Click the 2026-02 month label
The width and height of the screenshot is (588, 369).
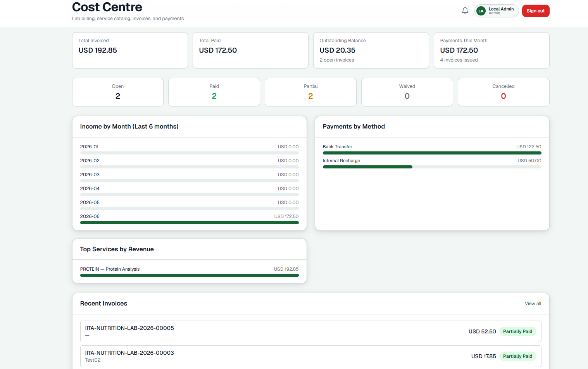(90, 161)
